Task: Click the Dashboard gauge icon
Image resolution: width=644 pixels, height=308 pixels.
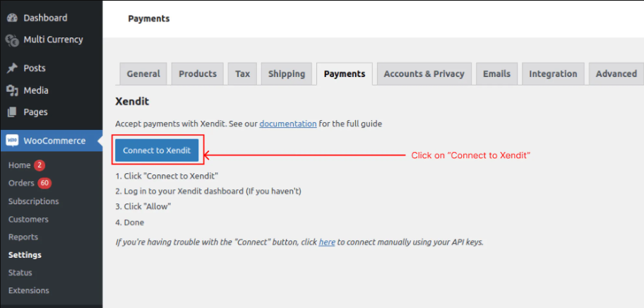Action: click(12, 18)
